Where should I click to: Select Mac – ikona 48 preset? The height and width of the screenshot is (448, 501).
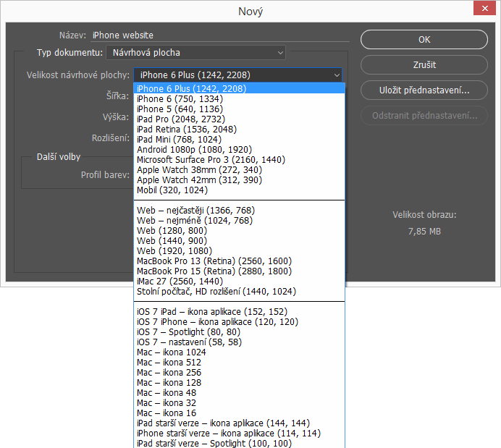(x=240, y=393)
